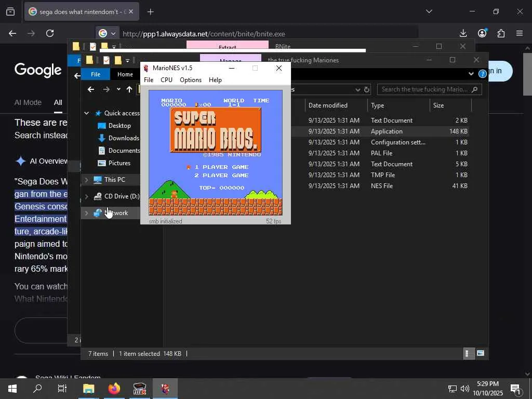Expand the CD Drive (D:) node
The image size is (532, 399).
pos(87,196)
